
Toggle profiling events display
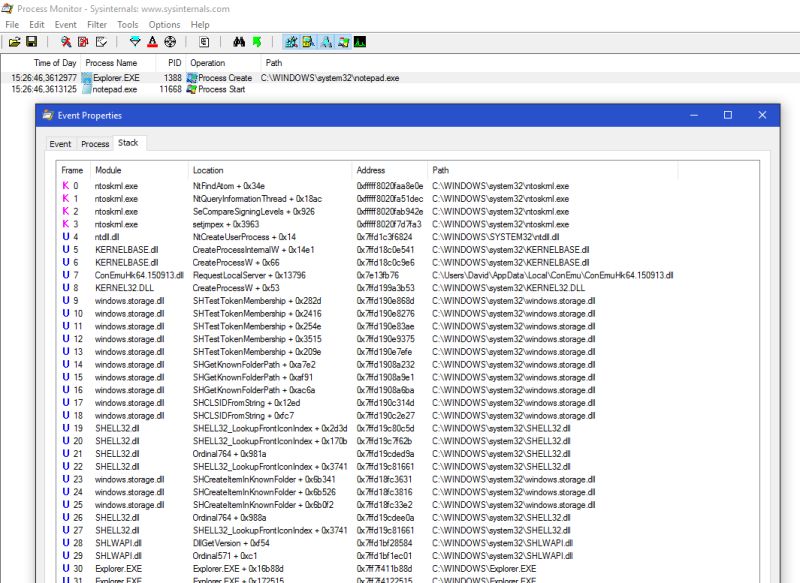(359, 41)
